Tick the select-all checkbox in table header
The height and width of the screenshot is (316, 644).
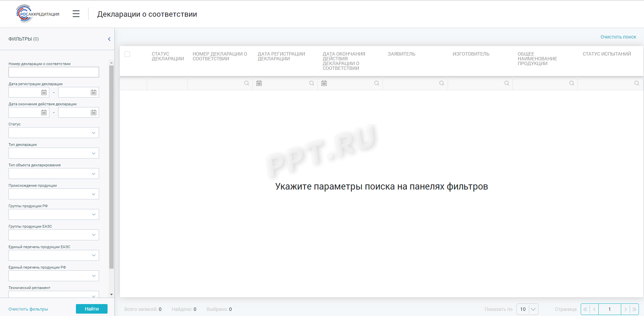pyautogui.click(x=127, y=54)
